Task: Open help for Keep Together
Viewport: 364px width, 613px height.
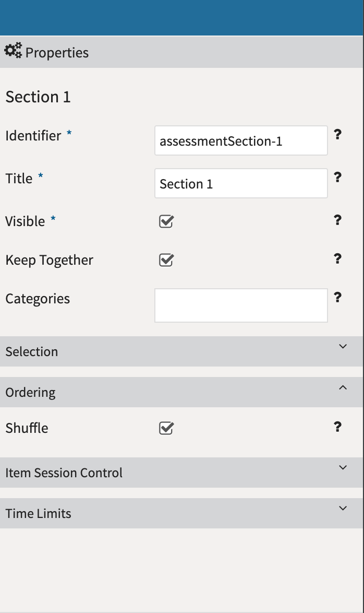Action: coord(337,259)
